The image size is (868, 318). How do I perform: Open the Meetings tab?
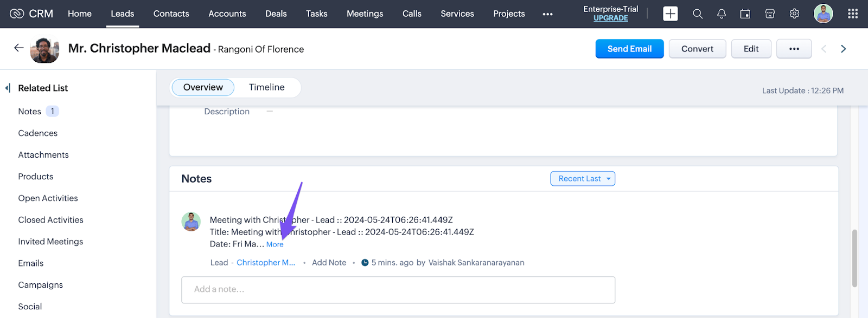pyautogui.click(x=365, y=14)
